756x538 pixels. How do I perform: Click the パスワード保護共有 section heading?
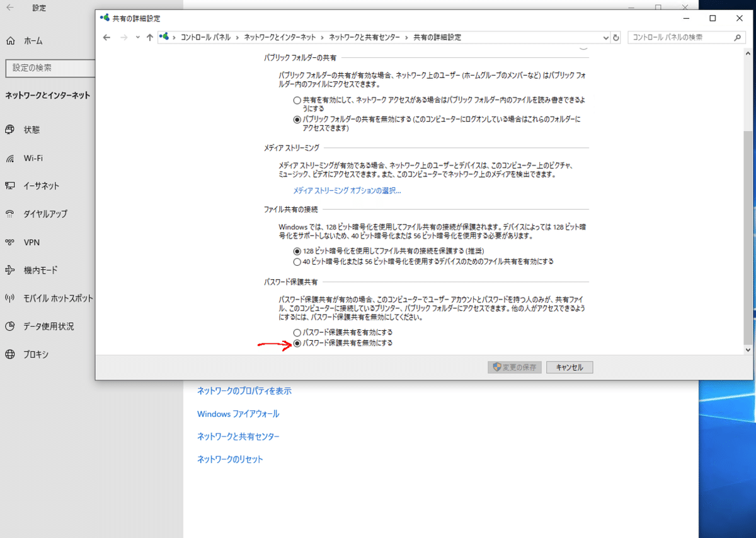pos(290,282)
